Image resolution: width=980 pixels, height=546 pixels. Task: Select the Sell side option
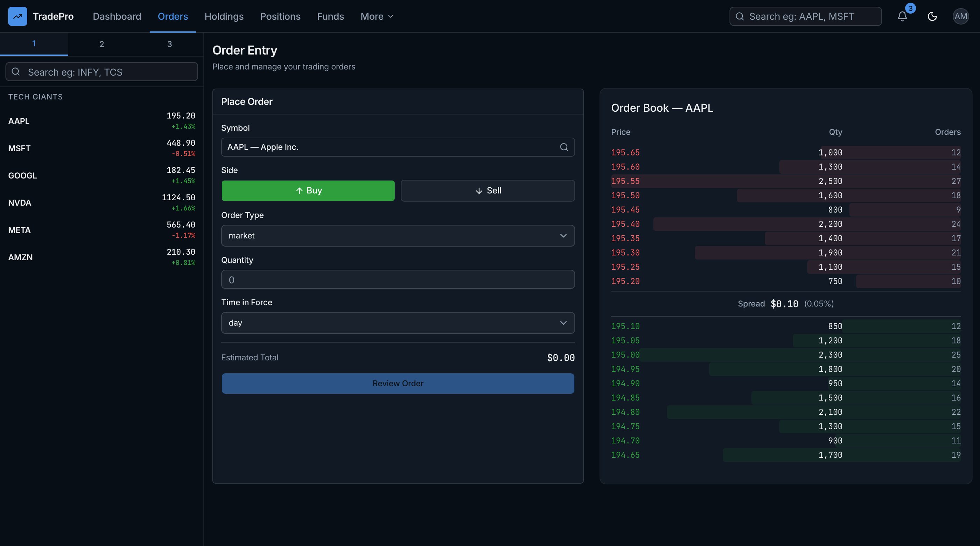click(488, 191)
